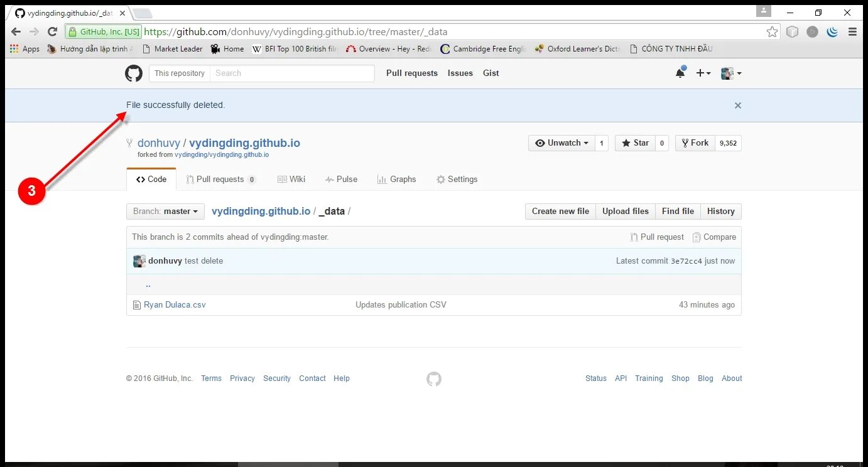Click Chrome back arrow button
Image resolution: width=868 pixels, height=467 pixels.
tap(16, 31)
